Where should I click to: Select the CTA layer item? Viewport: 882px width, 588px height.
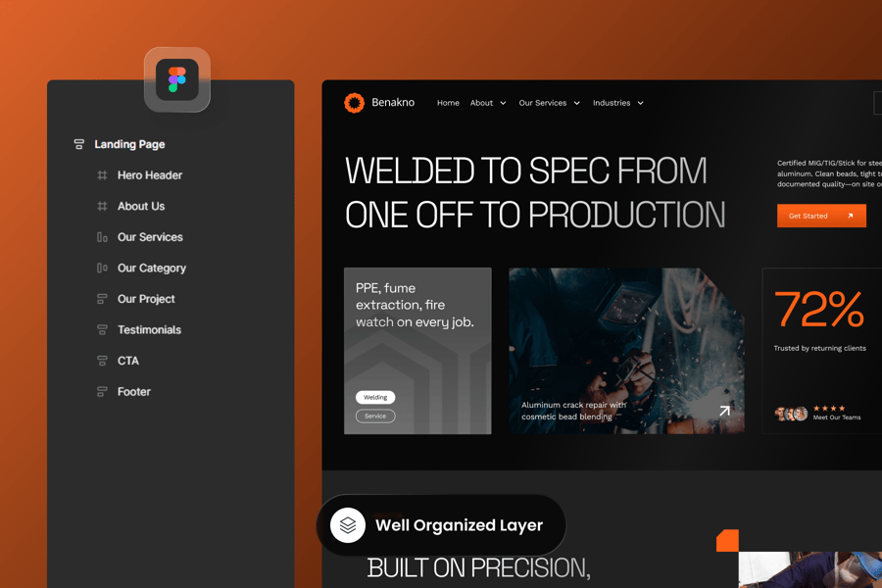pos(128,361)
